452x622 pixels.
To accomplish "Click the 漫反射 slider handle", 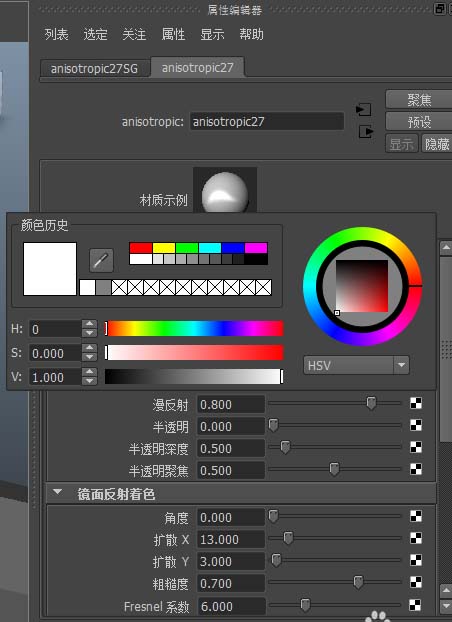I will point(371,403).
